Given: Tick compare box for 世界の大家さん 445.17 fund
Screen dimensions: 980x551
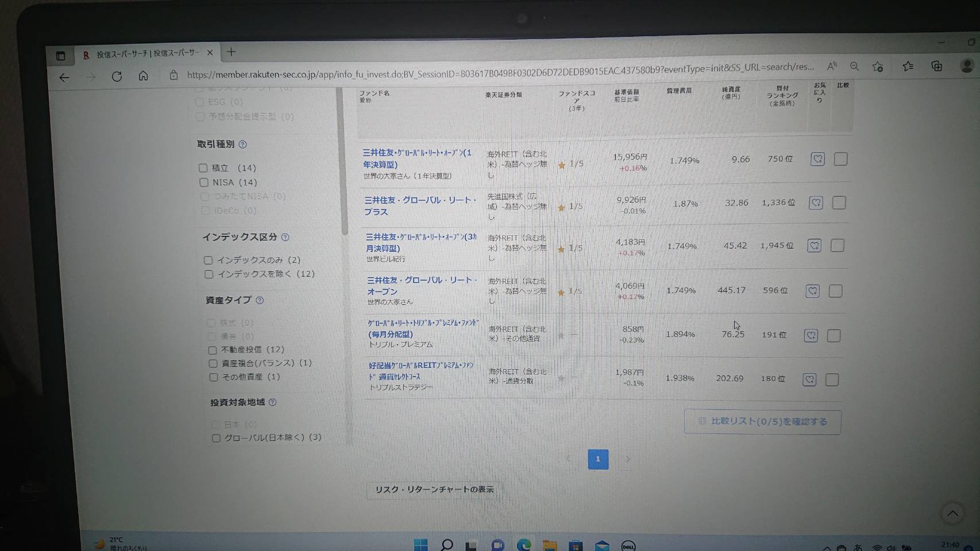Looking at the screenshot, I should (835, 291).
